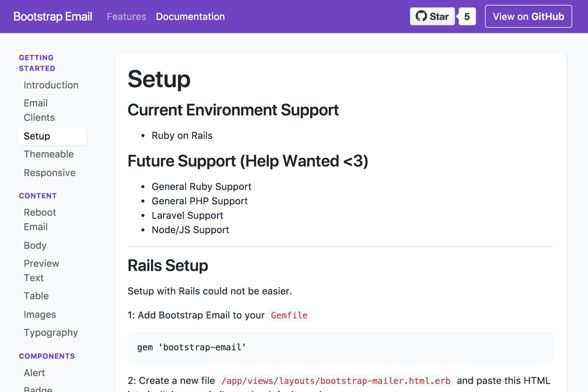Image resolution: width=588 pixels, height=392 pixels.
Task: Open the Themeable documentation page
Action: (x=48, y=154)
